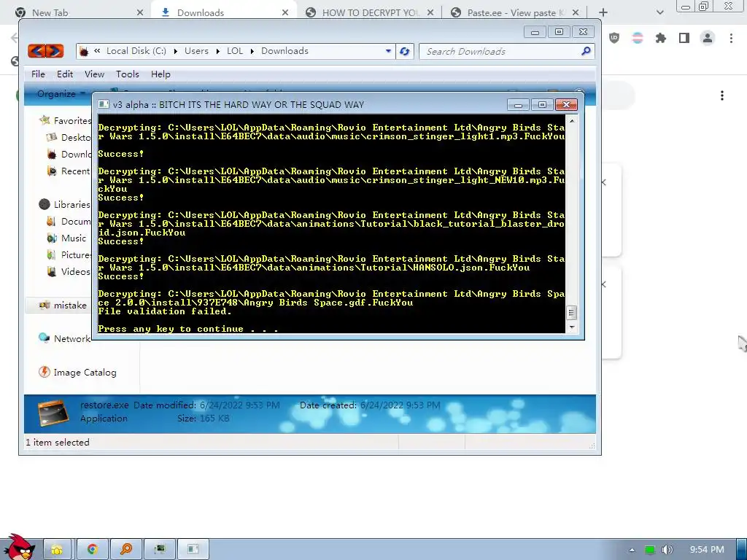Image resolution: width=747 pixels, height=560 pixels.
Task: Open the Tools menu
Action: point(128,74)
